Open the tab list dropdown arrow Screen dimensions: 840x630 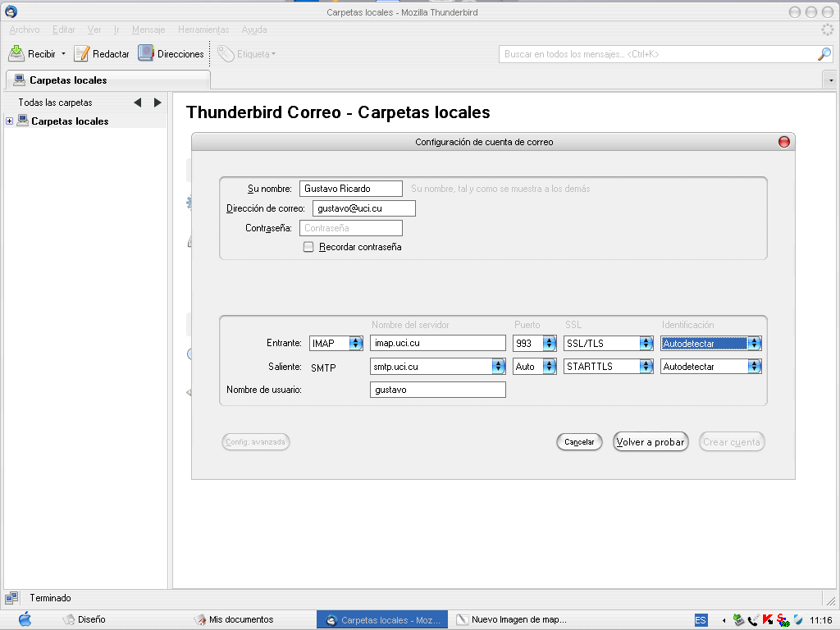coord(831,80)
